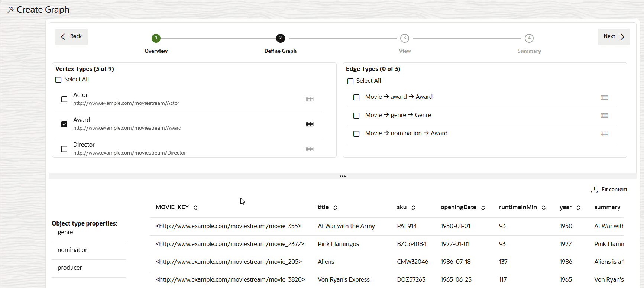
Task: Click sku cell PAF914
Action: click(407, 226)
